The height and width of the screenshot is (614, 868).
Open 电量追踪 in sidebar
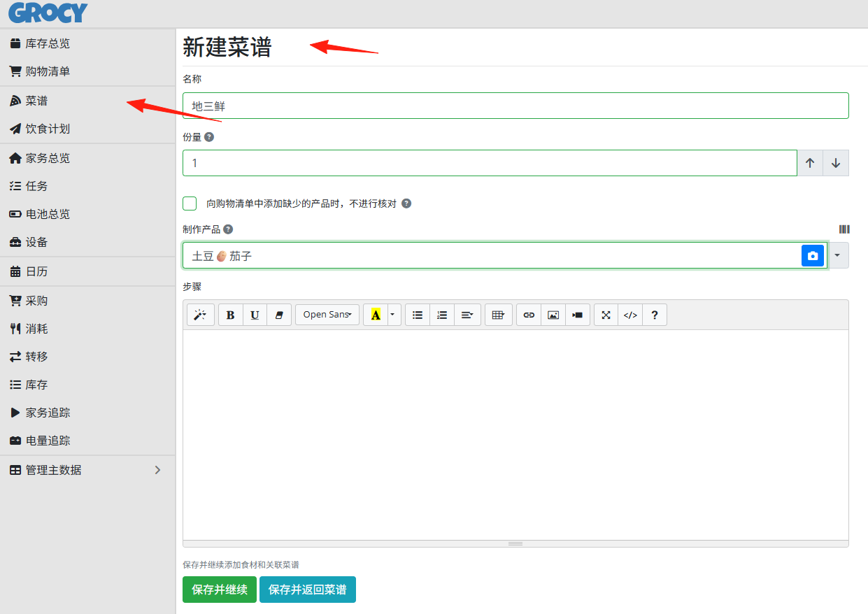click(x=87, y=441)
